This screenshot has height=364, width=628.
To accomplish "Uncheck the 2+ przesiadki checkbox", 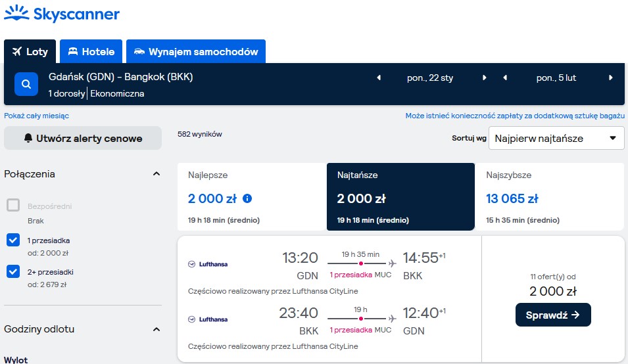I will [13, 271].
